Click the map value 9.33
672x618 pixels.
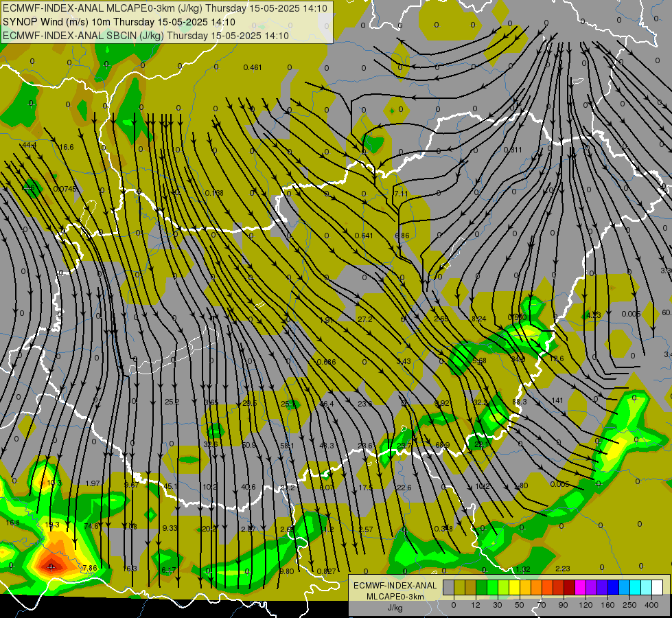[x=170, y=528]
